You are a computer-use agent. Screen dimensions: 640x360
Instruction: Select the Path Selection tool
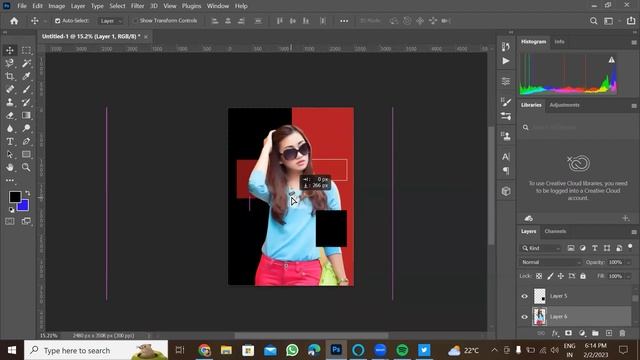pos(10,155)
